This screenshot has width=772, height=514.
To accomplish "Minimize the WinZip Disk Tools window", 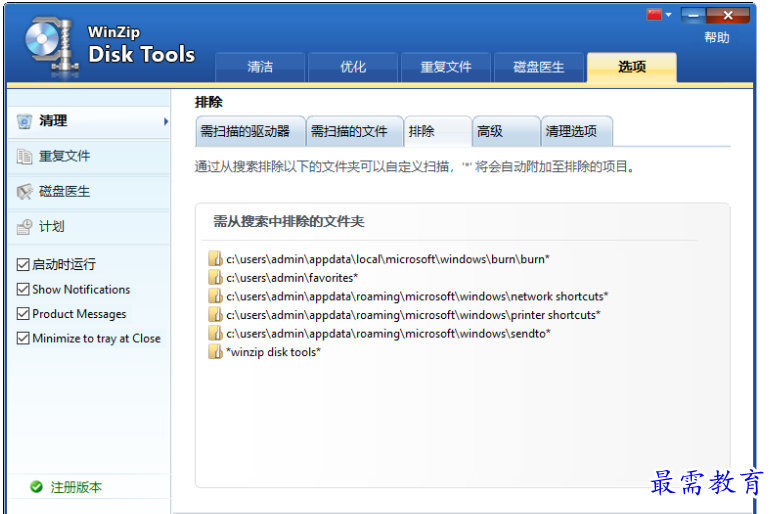I will coord(693,15).
